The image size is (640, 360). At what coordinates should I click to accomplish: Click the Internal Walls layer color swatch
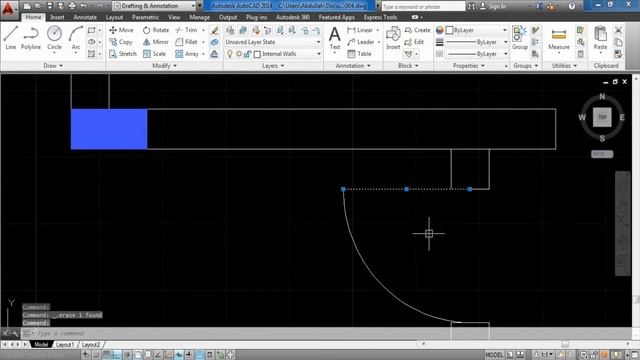[257, 54]
